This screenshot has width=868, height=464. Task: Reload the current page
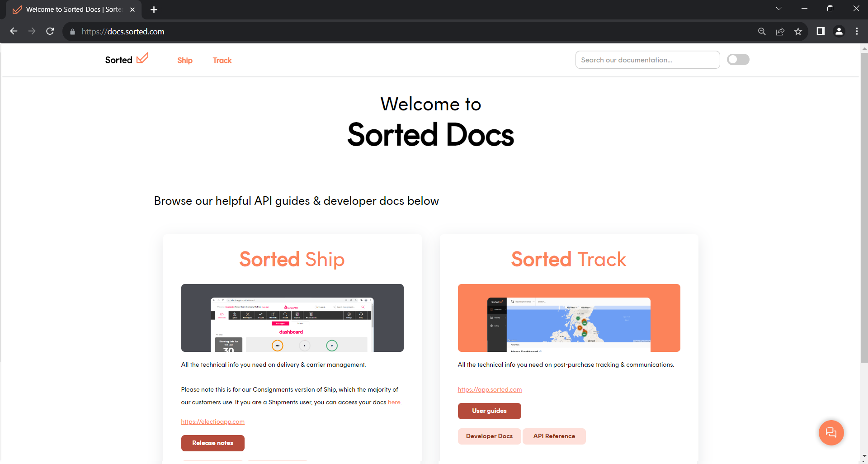(x=50, y=31)
